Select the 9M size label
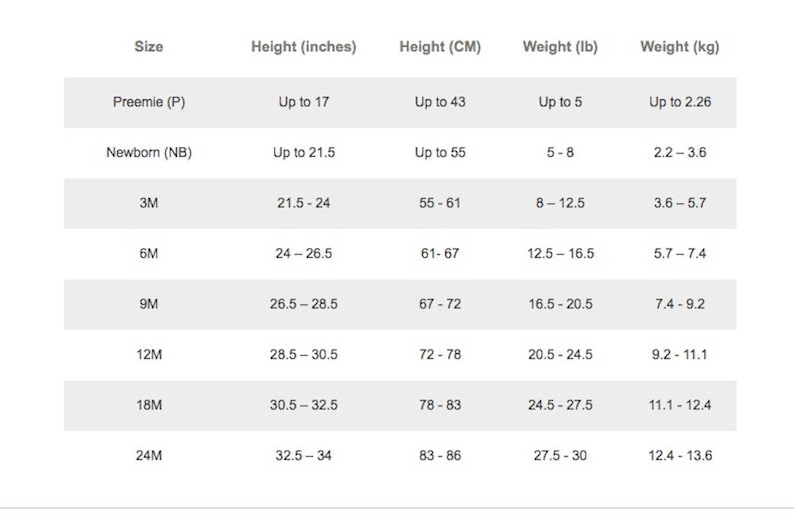The image size is (794, 531). 149,304
